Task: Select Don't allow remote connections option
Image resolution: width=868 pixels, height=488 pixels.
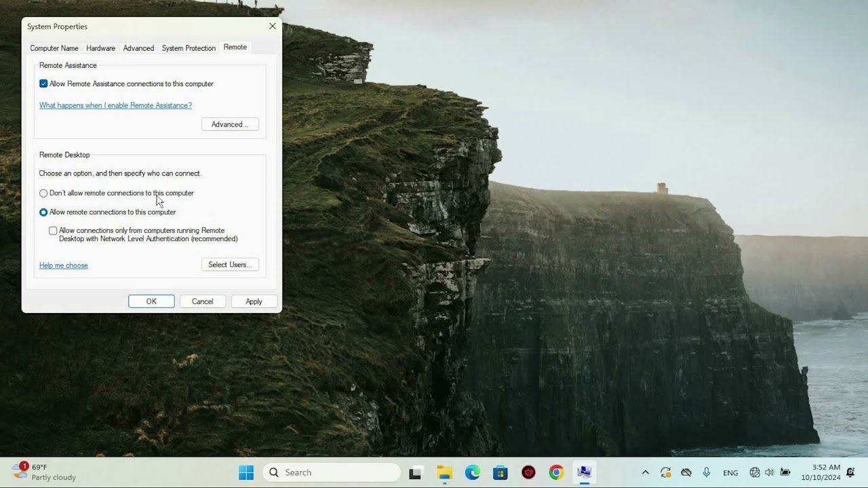Action: click(x=43, y=193)
